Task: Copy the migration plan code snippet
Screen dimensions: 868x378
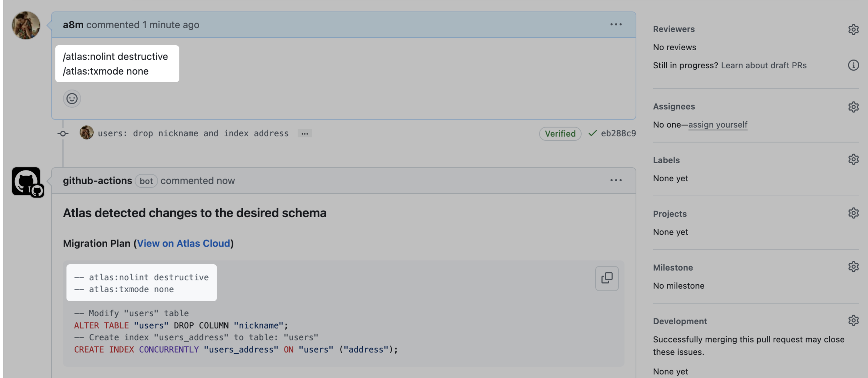Action: tap(607, 278)
